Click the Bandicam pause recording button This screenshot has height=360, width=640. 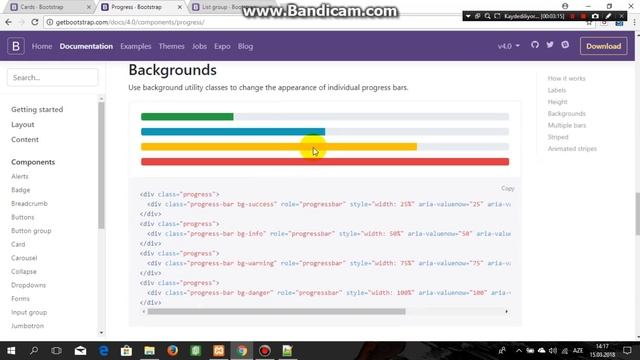click(x=573, y=16)
